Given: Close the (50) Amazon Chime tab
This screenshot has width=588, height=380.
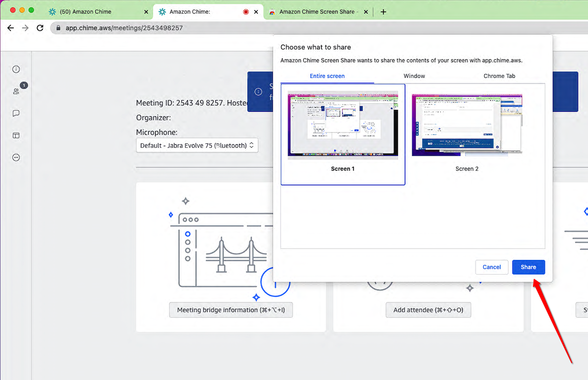Looking at the screenshot, I should tap(146, 12).
